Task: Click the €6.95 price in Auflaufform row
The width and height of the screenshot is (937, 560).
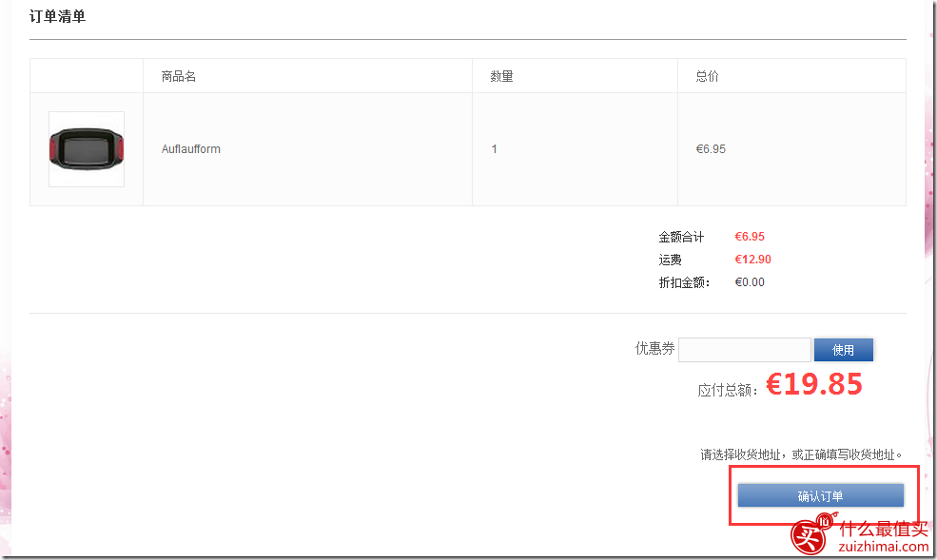Action: pyautogui.click(x=711, y=149)
